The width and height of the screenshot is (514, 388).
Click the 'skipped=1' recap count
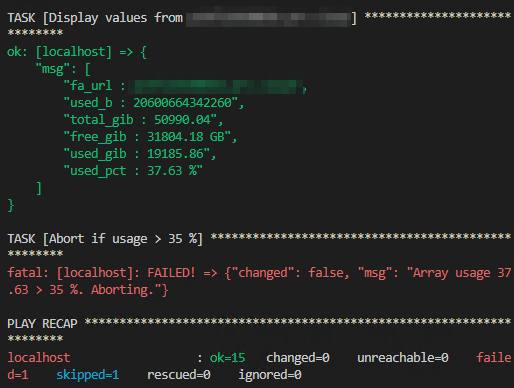[88, 375]
